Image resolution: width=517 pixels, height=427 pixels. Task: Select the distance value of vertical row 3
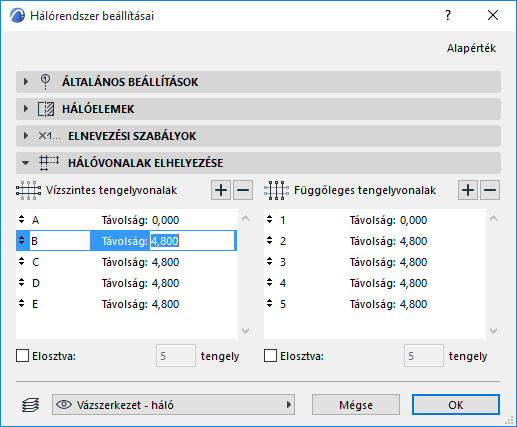(x=413, y=262)
